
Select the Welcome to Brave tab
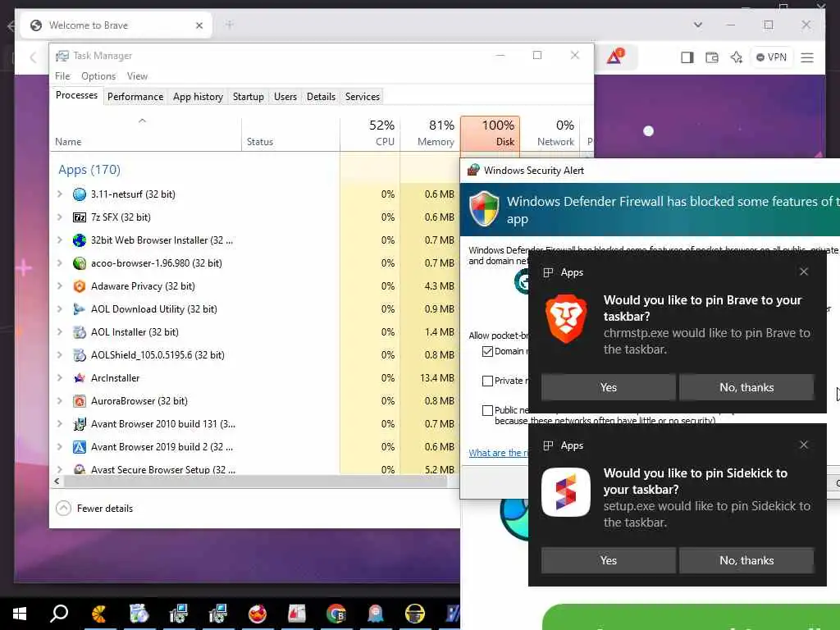(116, 25)
